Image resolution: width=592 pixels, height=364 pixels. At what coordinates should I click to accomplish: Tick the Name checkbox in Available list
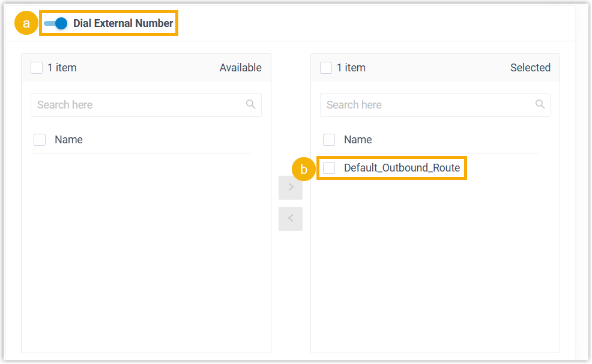coord(40,140)
